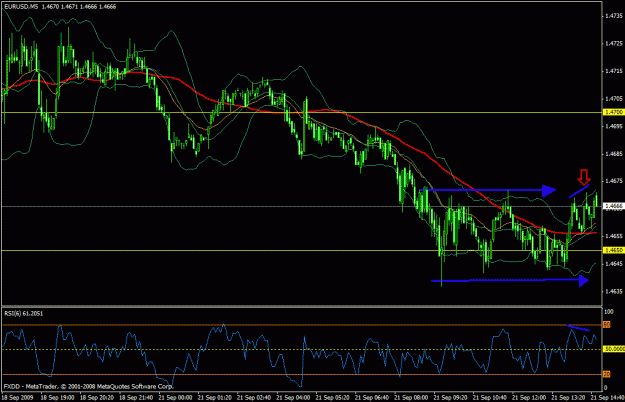Image resolution: width=625 pixels, height=402 pixels.
Task: Click the FXDD MetaTrader copyright text
Action: pos(89,386)
